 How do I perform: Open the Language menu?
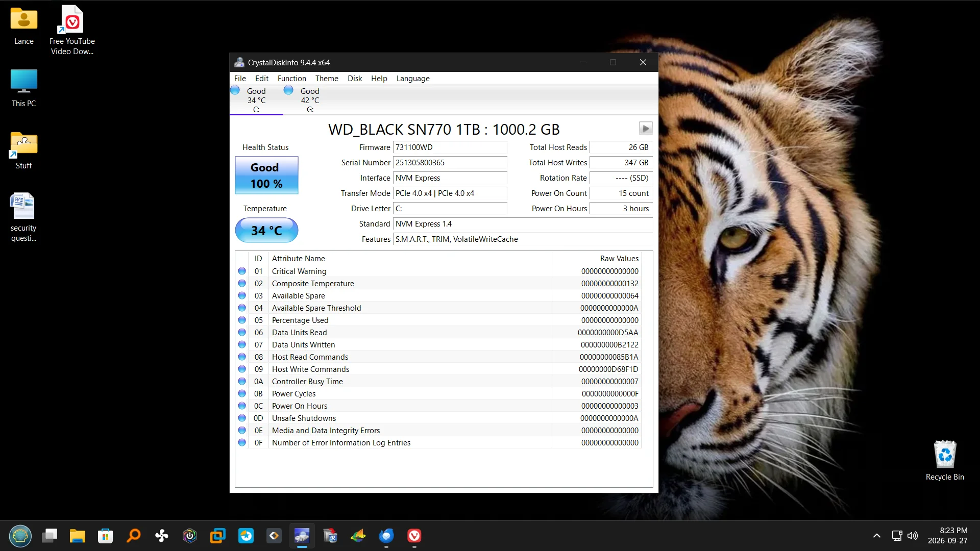point(413,79)
